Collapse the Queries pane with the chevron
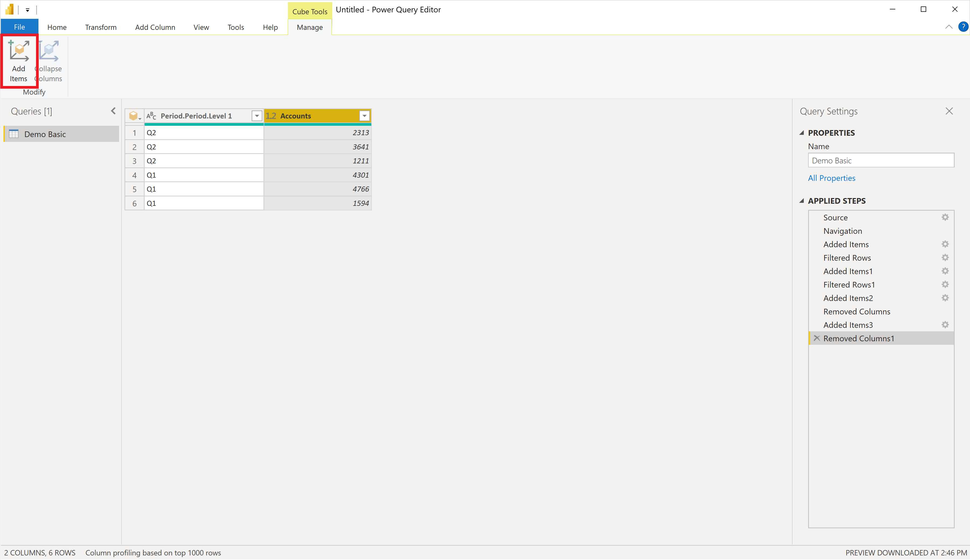Image resolution: width=970 pixels, height=560 pixels. point(113,111)
